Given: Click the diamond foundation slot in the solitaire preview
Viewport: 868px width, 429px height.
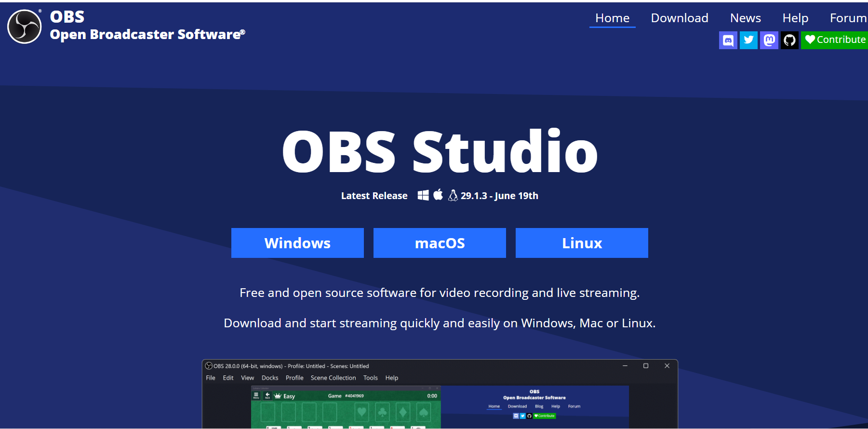Looking at the screenshot, I should click(403, 413).
